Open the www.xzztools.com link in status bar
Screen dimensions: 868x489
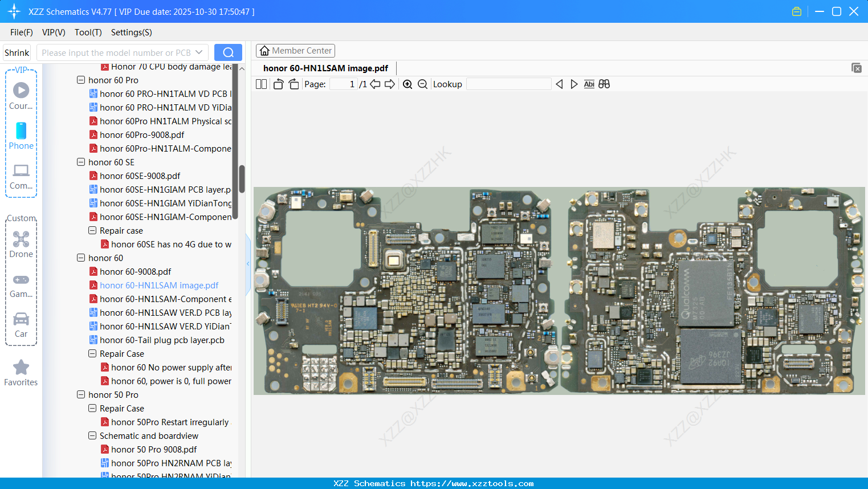[472, 483]
